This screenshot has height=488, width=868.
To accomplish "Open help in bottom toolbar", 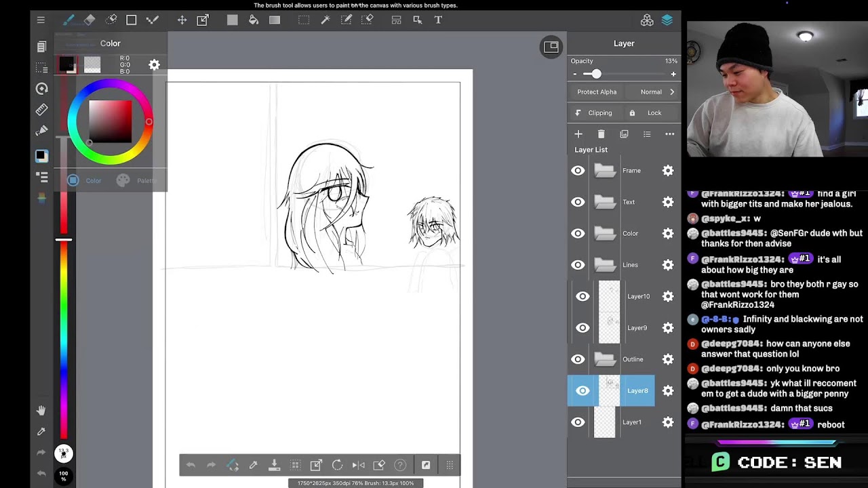I will [400, 465].
